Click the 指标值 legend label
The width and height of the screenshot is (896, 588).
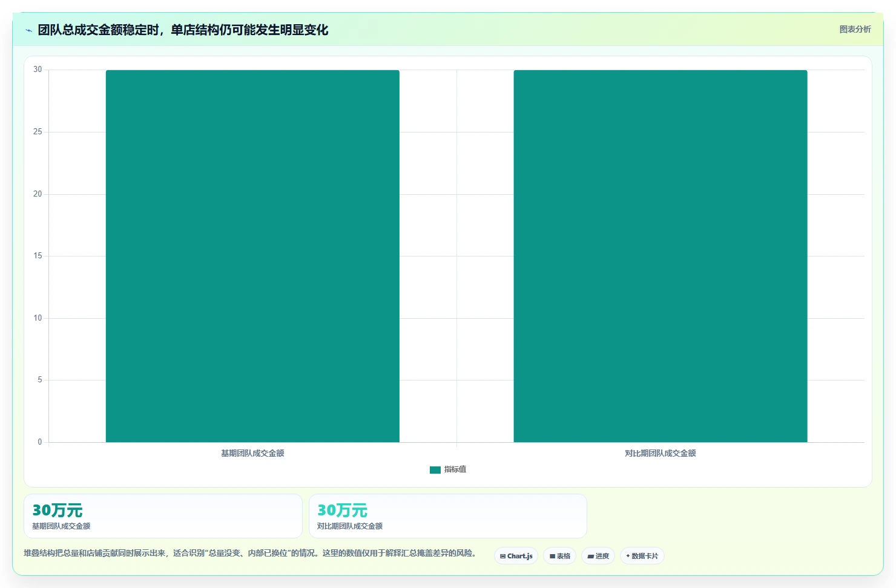(455, 469)
